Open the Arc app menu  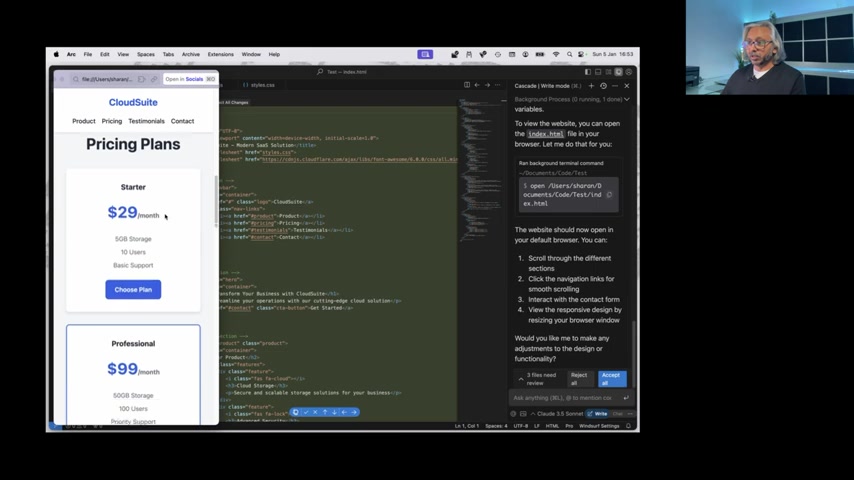[71, 54]
